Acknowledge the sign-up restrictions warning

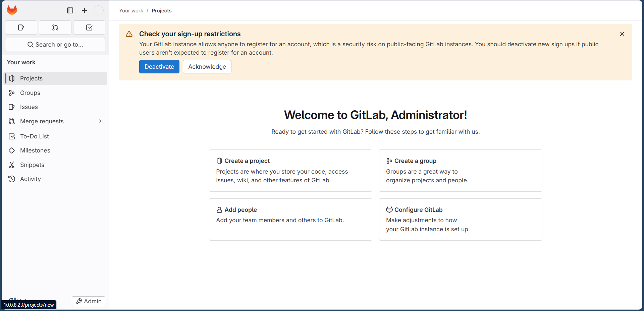207,67
